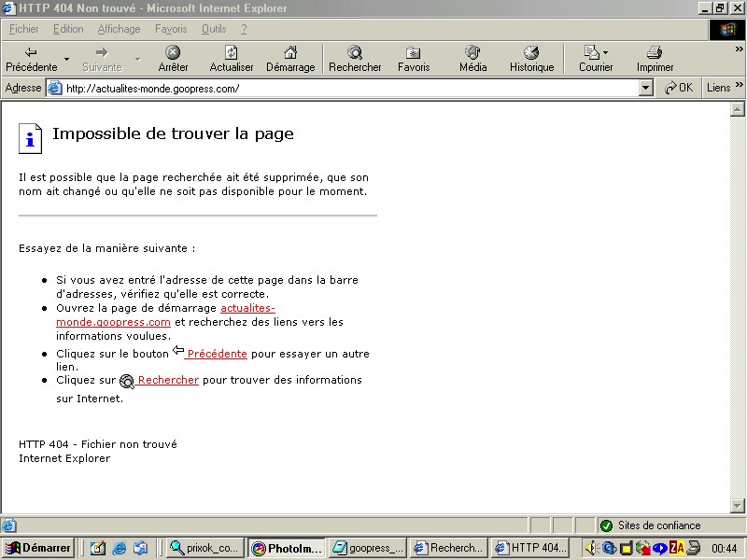The image size is (747, 560).
Task: Open the address bar URL dropdown
Action: coord(645,88)
